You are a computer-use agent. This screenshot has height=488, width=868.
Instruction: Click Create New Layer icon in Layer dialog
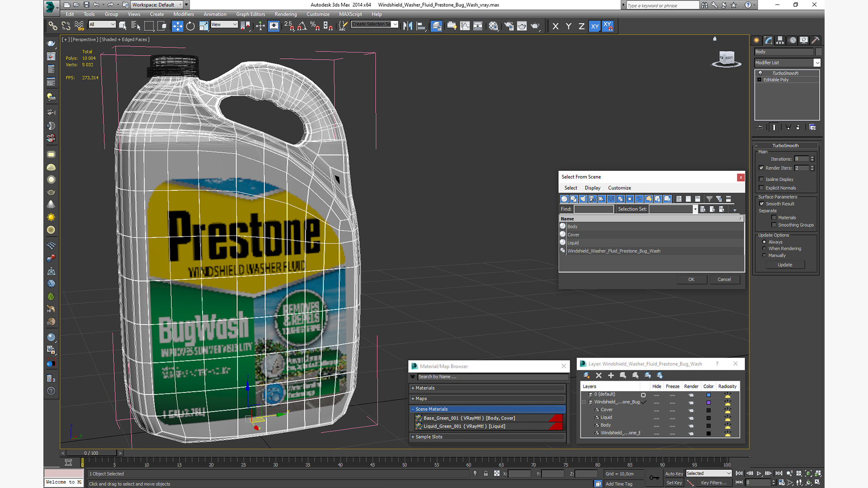586,375
